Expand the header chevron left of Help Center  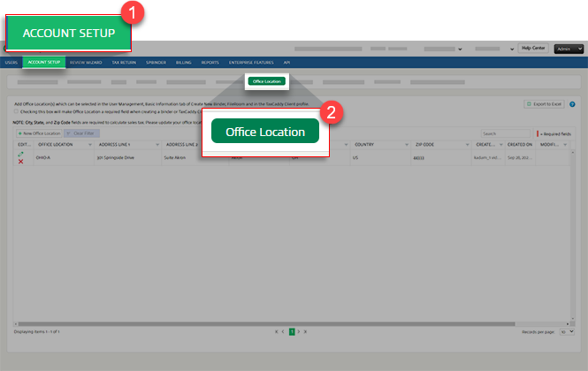512,49
